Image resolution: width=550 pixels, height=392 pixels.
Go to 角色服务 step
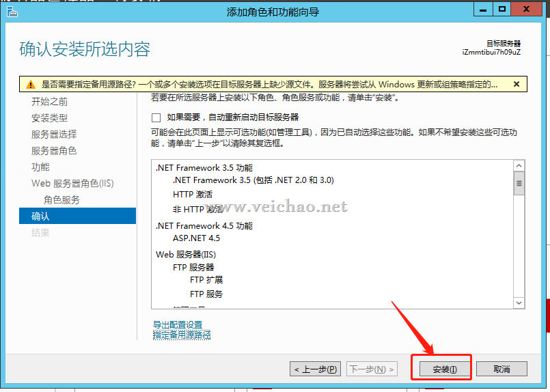61,200
